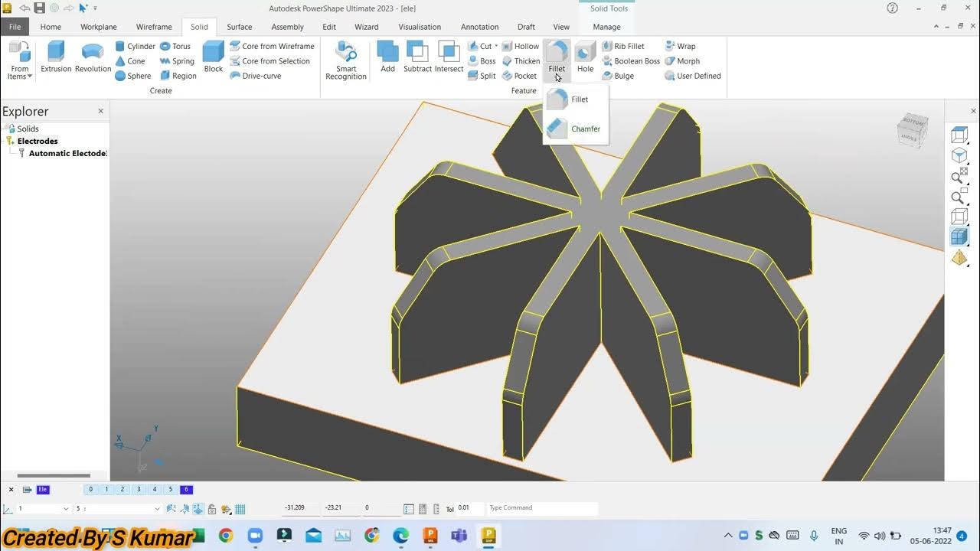
Task: Apply the Intersect boolean operation
Action: point(449,57)
